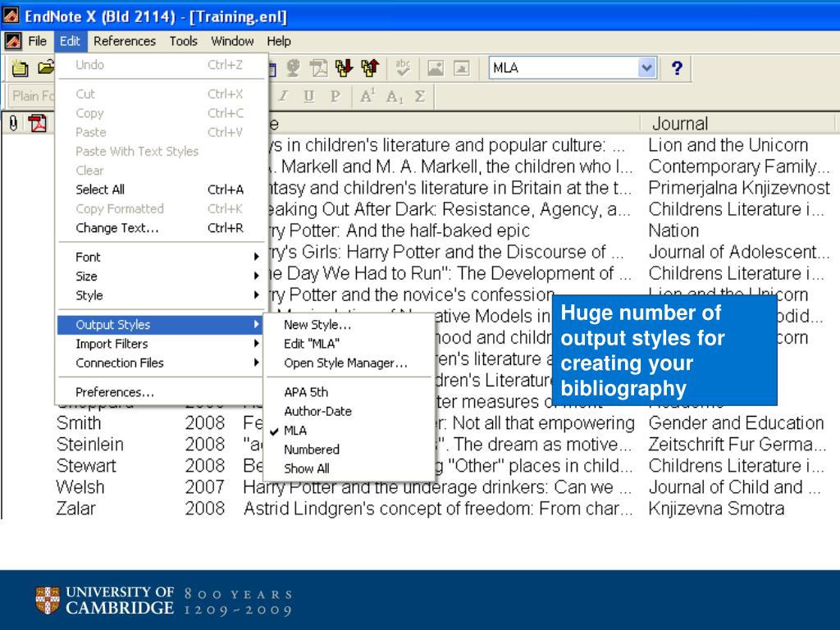The height and width of the screenshot is (630, 840).
Task: Click the EndNote icon beside the File menu
Action: [x=13, y=41]
